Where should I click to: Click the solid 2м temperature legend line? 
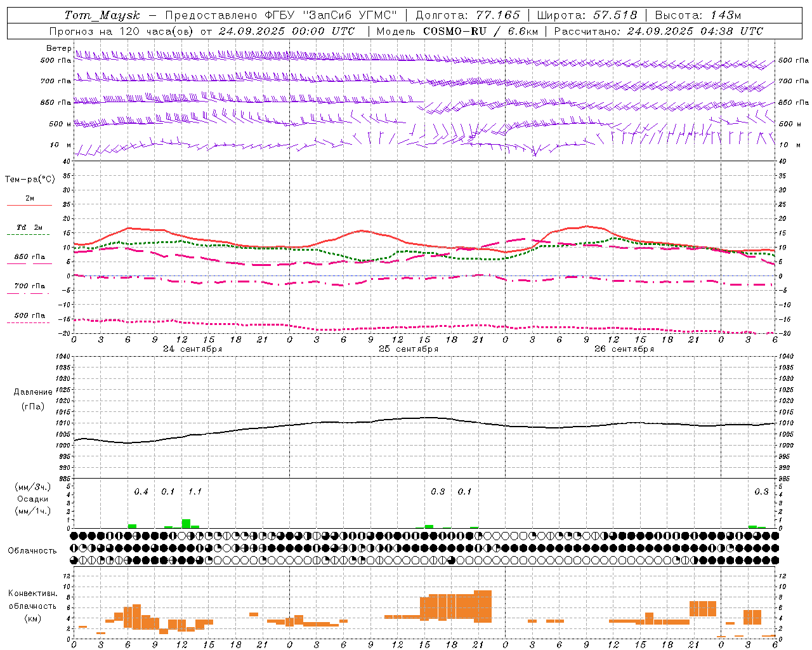coord(29,205)
